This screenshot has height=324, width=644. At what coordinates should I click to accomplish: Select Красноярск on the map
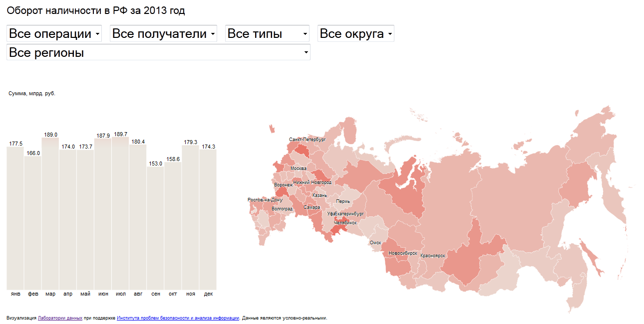click(x=432, y=256)
